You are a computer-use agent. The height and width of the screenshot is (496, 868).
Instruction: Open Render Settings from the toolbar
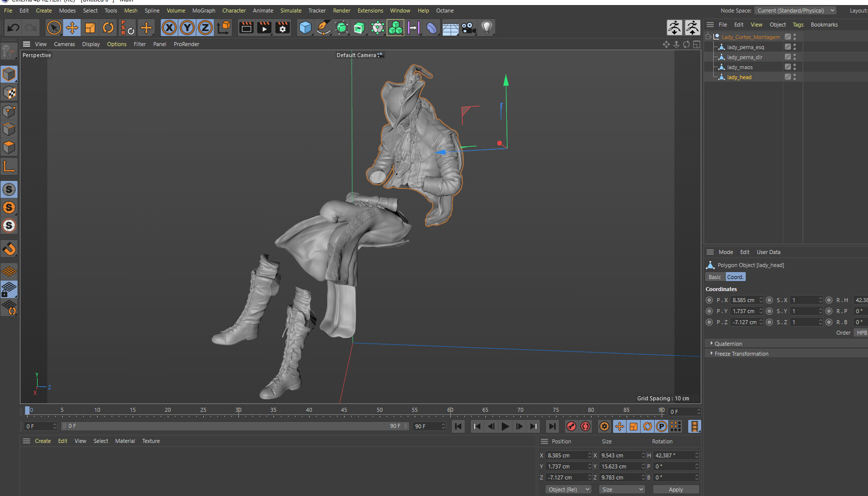[282, 28]
